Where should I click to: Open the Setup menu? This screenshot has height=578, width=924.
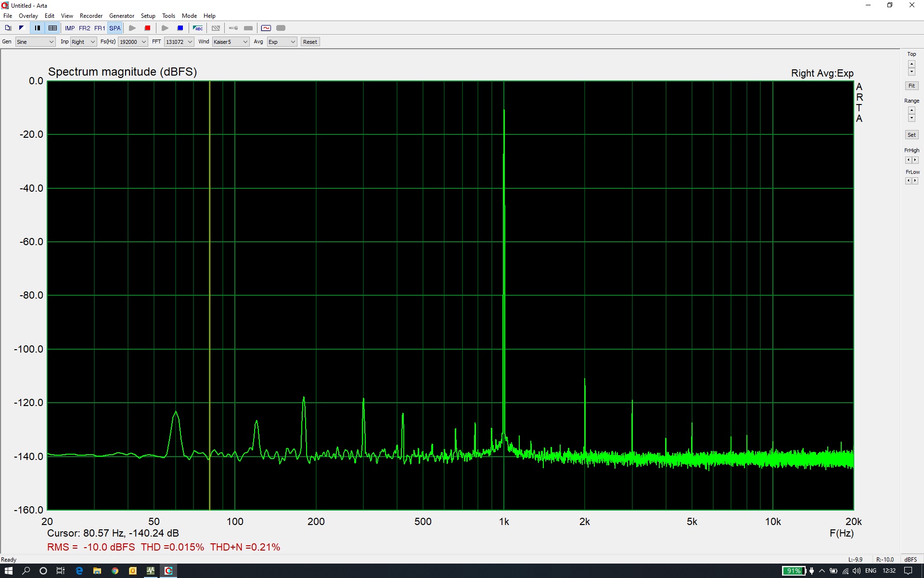[148, 16]
